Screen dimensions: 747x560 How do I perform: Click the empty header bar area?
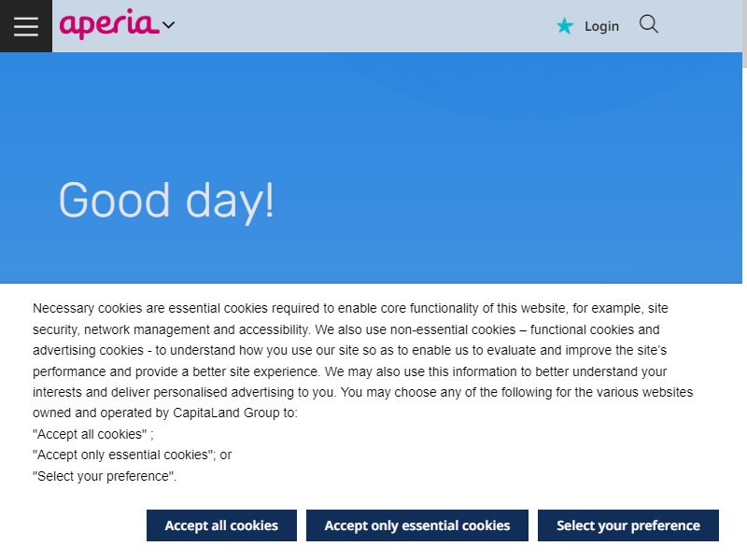pos(362,26)
